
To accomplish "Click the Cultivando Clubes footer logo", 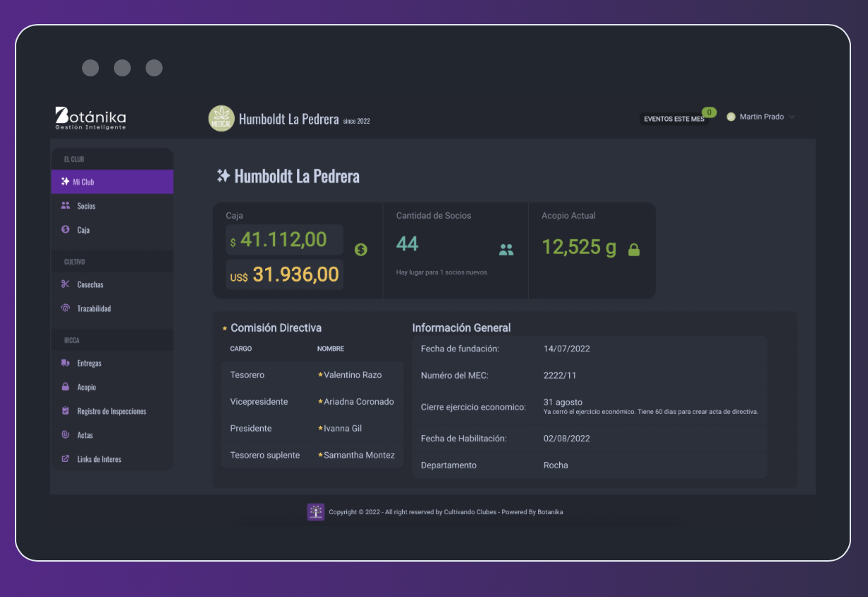I will click(315, 512).
